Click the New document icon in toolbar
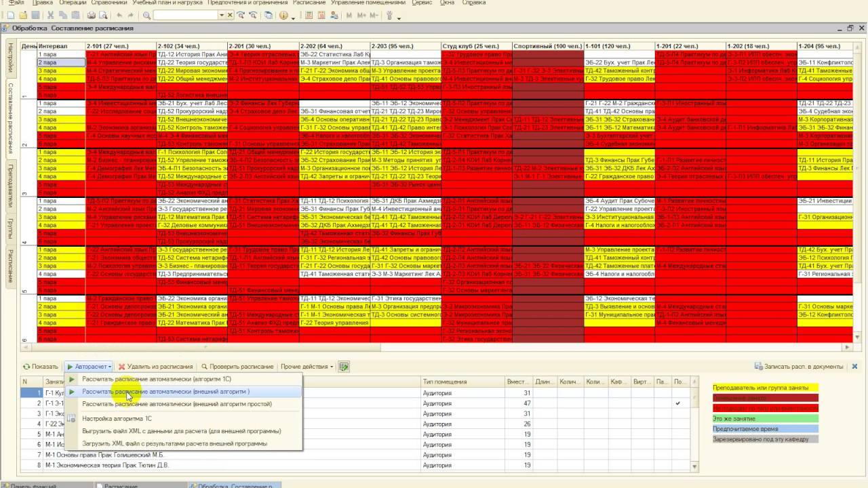Screen dimensions: 868x488 click(x=11, y=15)
